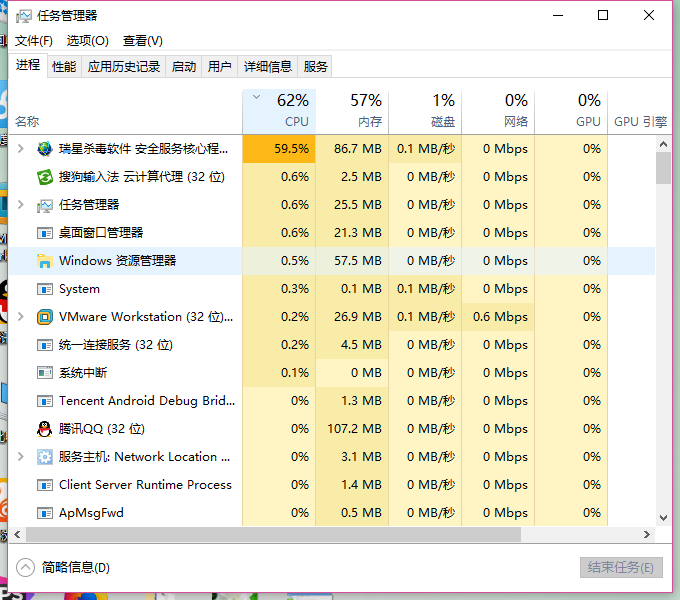Viewport: 680px width, 600px height.
Task: Select the 59.5% CPU cell
Action: 279,149
